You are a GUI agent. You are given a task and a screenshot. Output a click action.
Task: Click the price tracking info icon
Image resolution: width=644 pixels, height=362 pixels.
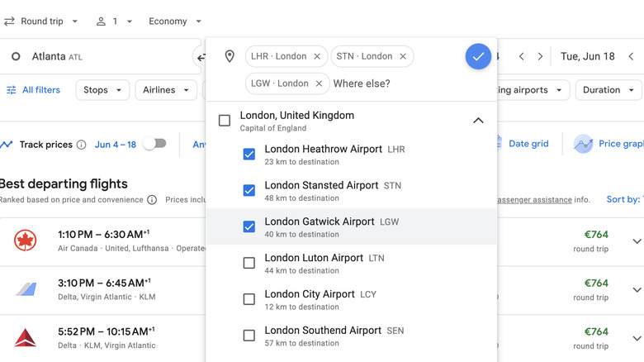click(x=81, y=145)
